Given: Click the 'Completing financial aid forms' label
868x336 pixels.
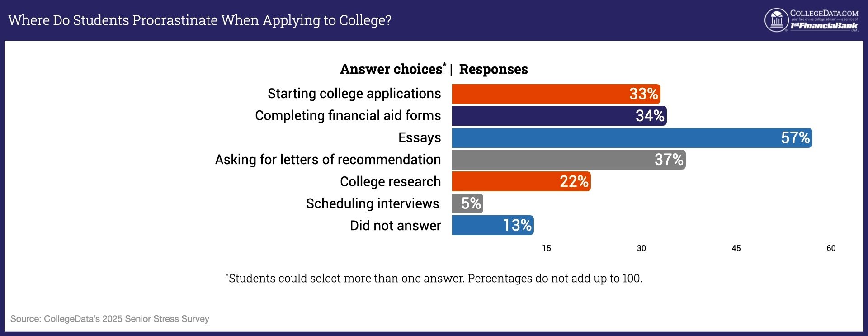Looking at the screenshot, I should (x=348, y=116).
